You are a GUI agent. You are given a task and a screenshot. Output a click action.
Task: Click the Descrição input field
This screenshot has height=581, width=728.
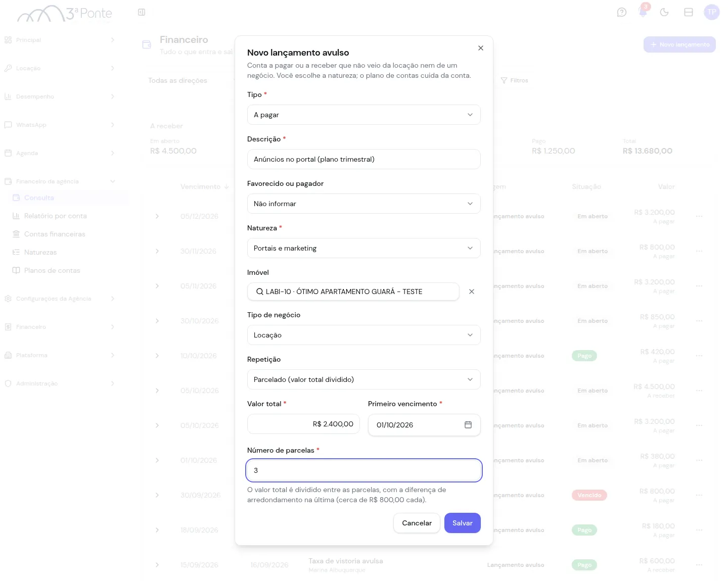[x=363, y=159]
